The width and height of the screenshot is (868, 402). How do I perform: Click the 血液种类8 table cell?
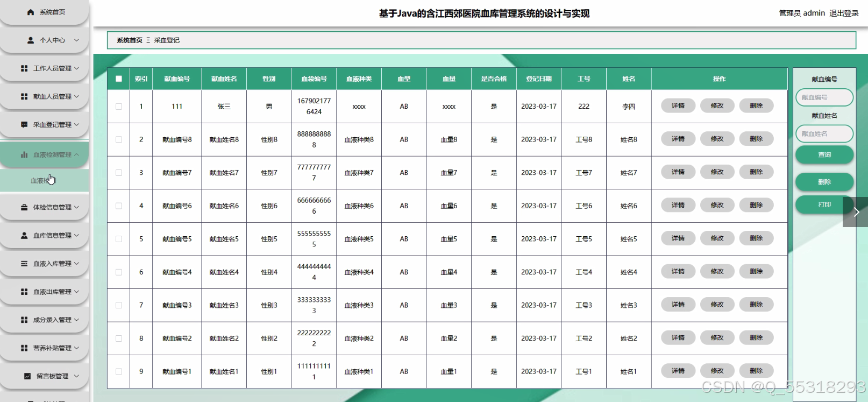click(x=359, y=139)
